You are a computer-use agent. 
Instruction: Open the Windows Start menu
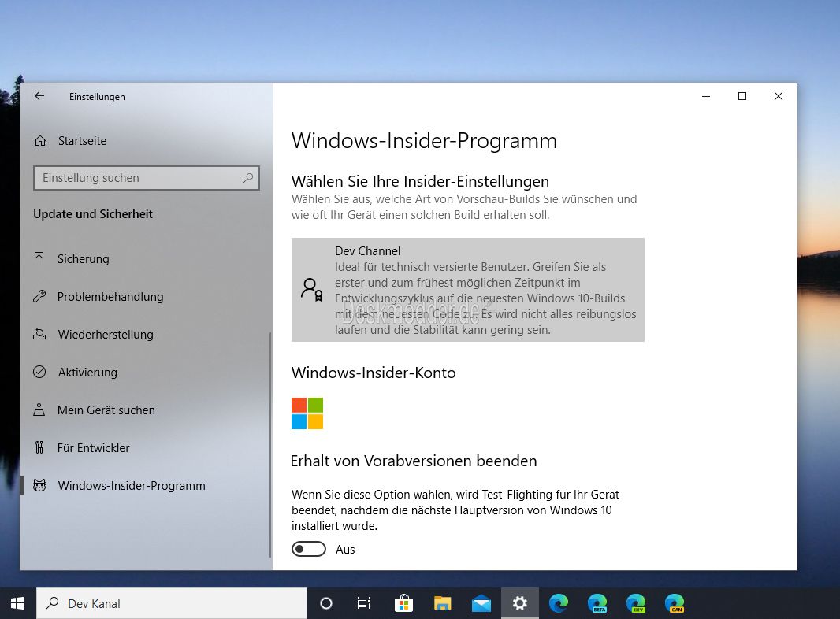tap(17, 603)
